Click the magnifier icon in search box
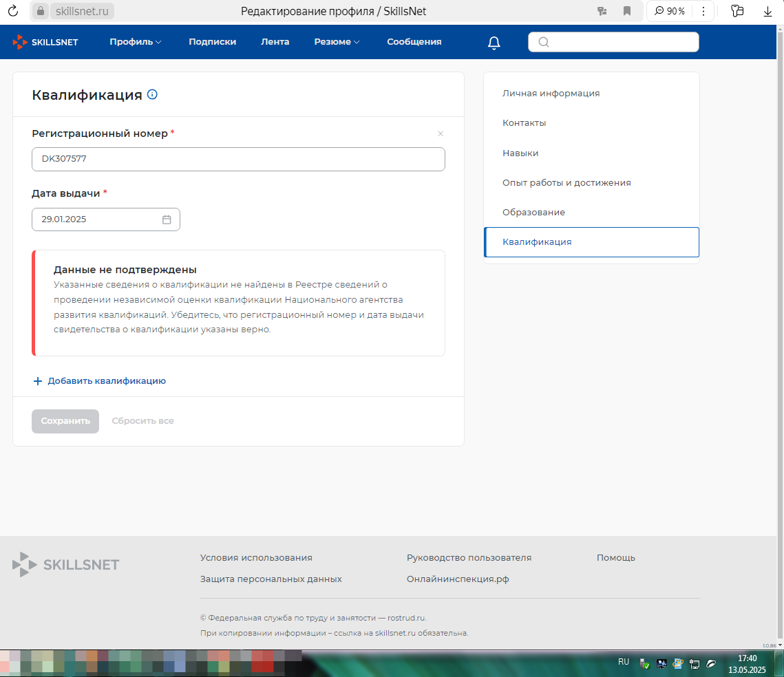This screenshot has width=784, height=677. [544, 42]
